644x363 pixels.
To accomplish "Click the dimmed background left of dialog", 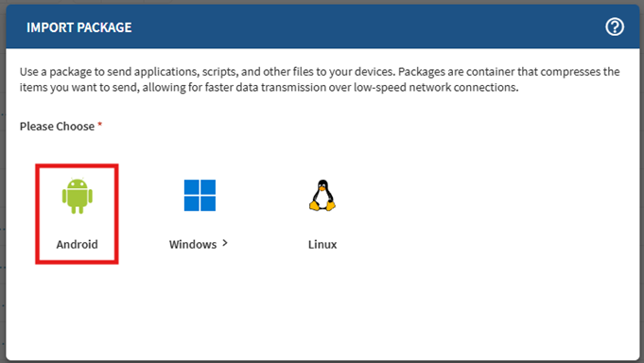I will click(3, 184).
